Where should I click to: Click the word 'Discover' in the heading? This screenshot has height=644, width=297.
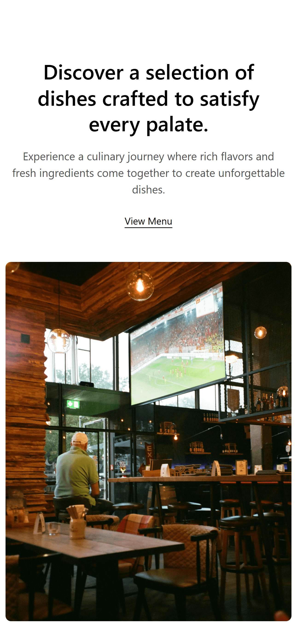click(84, 73)
